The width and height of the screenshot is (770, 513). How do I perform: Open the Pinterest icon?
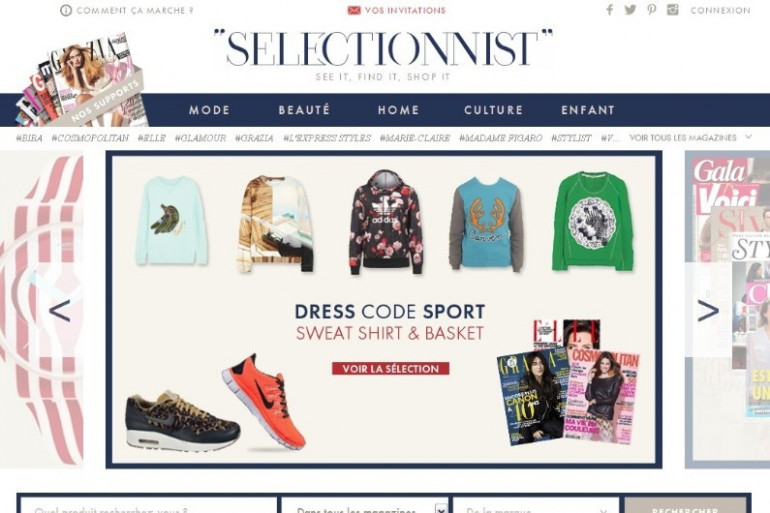click(x=652, y=10)
